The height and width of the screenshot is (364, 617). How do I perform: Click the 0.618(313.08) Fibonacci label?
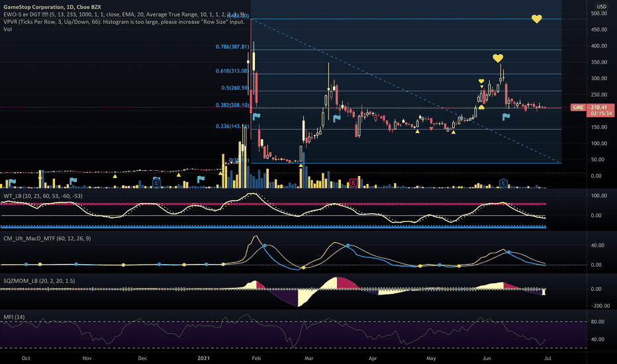[x=232, y=71]
